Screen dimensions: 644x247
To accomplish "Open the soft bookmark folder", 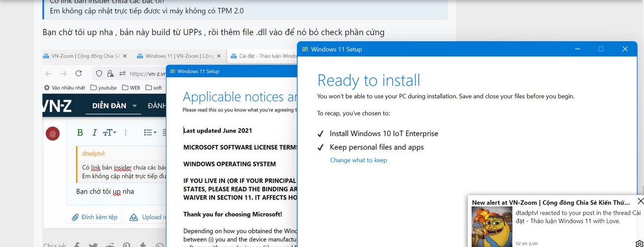I will pos(153,87).
